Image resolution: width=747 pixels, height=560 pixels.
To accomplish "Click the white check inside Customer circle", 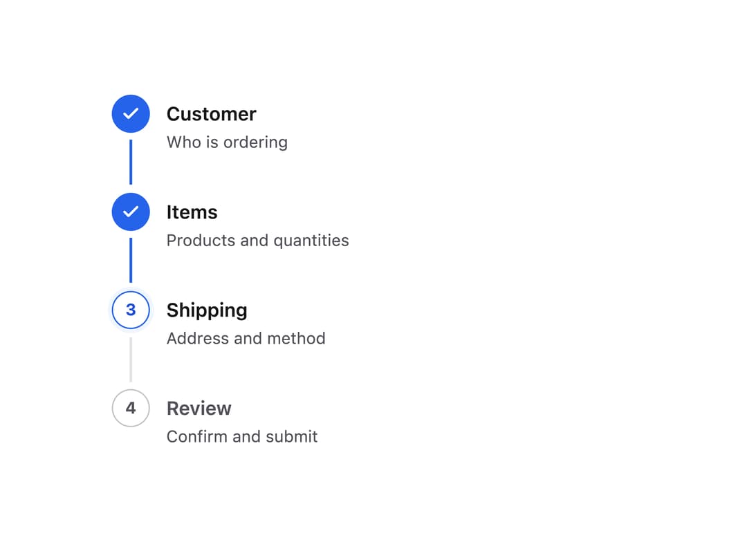I will pos(131,114).
